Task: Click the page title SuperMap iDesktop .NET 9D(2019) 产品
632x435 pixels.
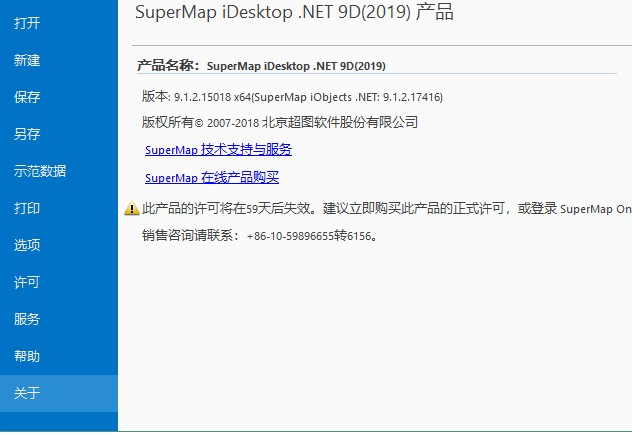Action: [295, 12]
